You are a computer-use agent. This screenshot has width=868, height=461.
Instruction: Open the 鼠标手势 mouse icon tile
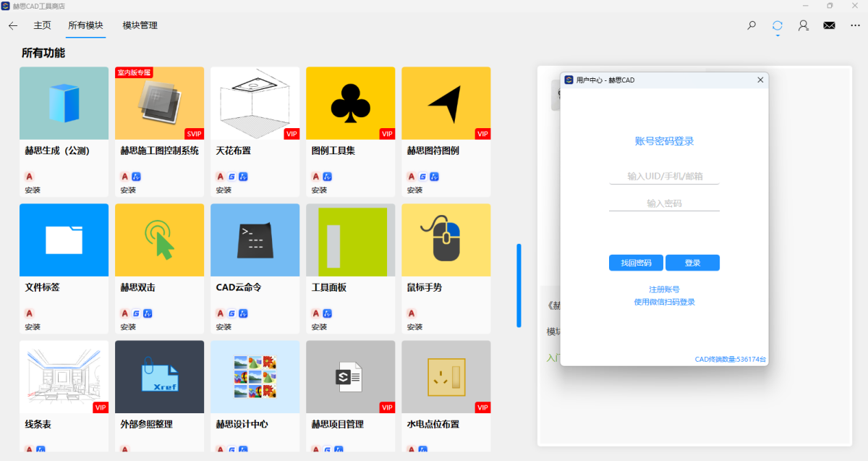click(446, 240)
